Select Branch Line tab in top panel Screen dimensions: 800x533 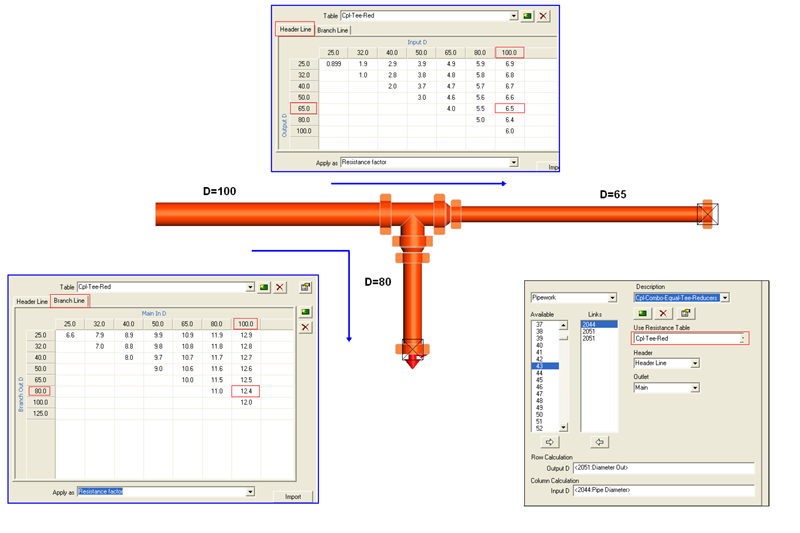click(333, 31)
